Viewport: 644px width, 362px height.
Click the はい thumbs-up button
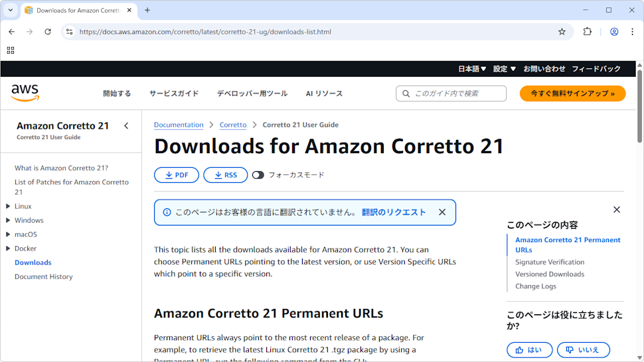[x=529, y=349]
